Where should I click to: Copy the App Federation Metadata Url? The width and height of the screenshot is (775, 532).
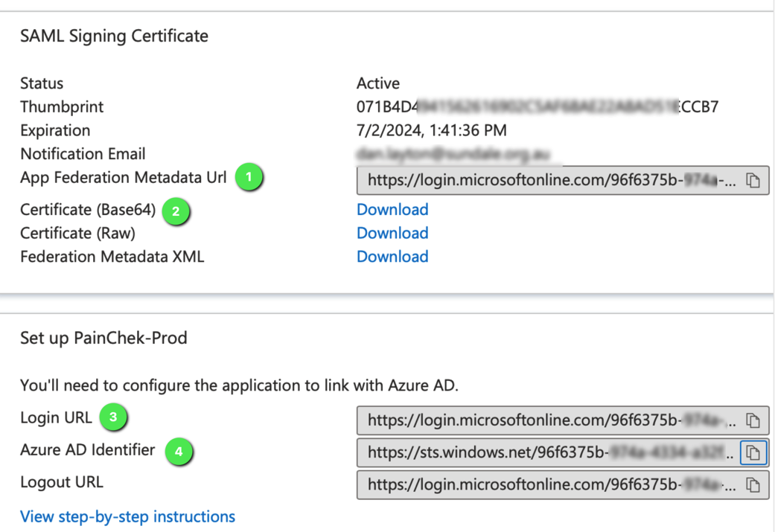tap(753, 180)
